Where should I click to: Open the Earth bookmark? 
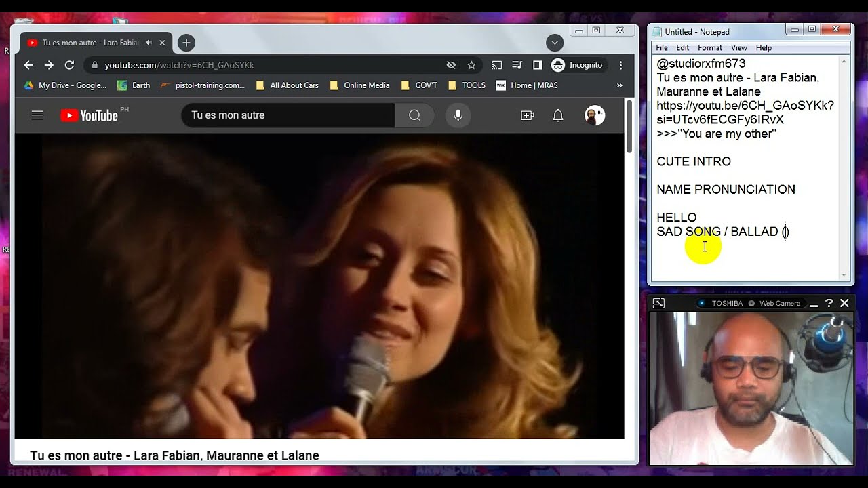point(134,85)
